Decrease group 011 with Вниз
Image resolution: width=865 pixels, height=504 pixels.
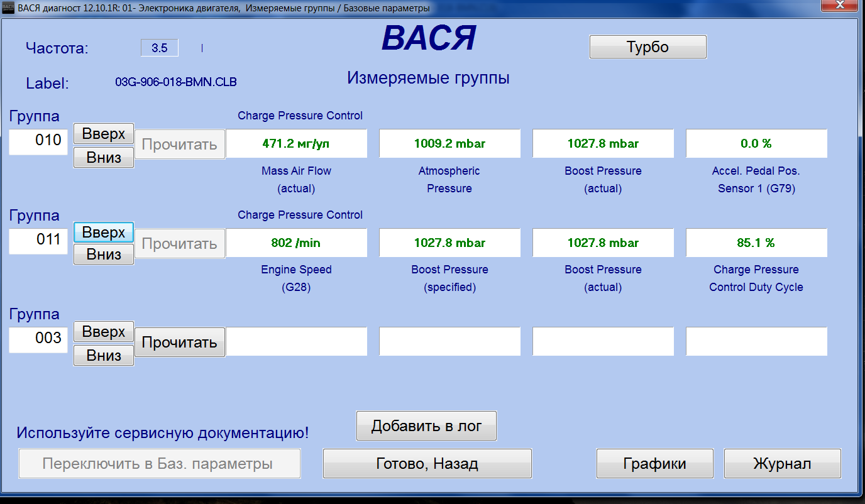[104, 255]
